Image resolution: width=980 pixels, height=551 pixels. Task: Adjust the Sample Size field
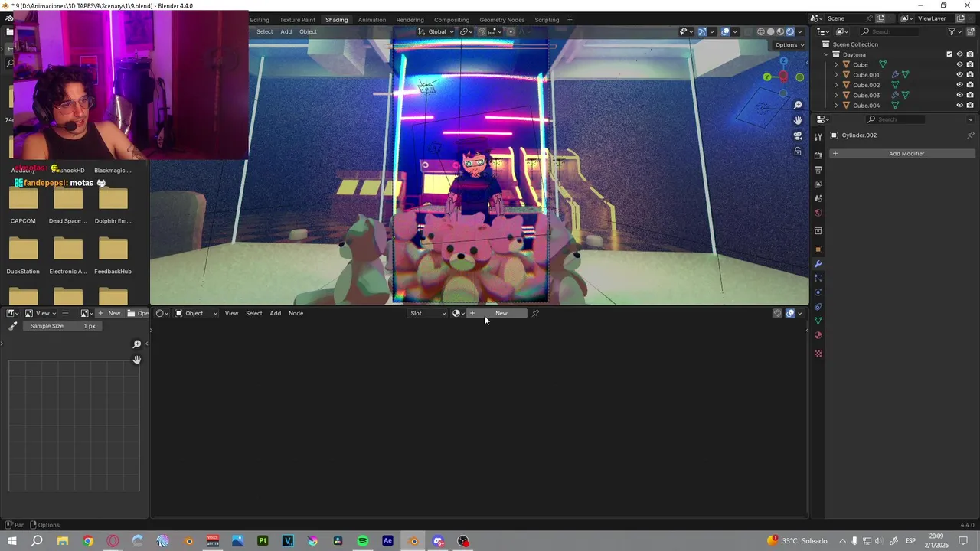(x=64, y=326)
